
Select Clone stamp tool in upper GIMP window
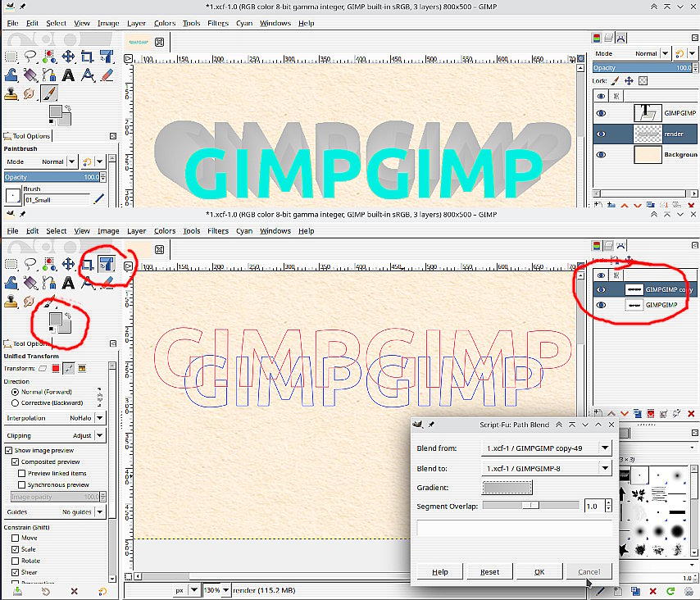(x=11, y=93)
